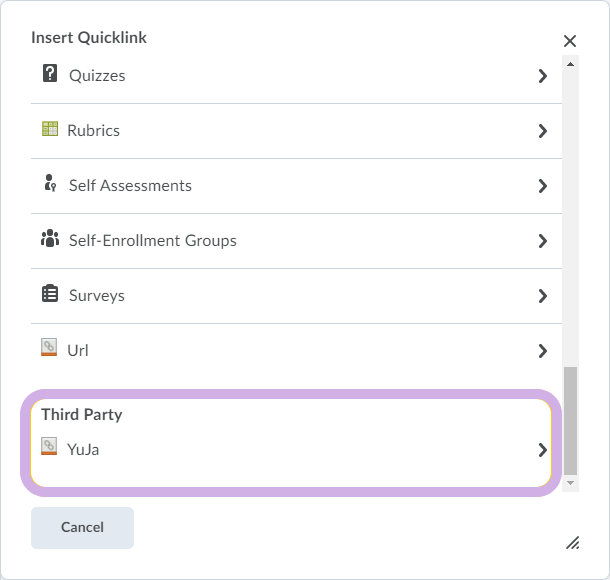The width and height of the screenshot is (610, 580).
Task: Select the Self-Enrollment Groups list item
Action: (x=296, y=241)
